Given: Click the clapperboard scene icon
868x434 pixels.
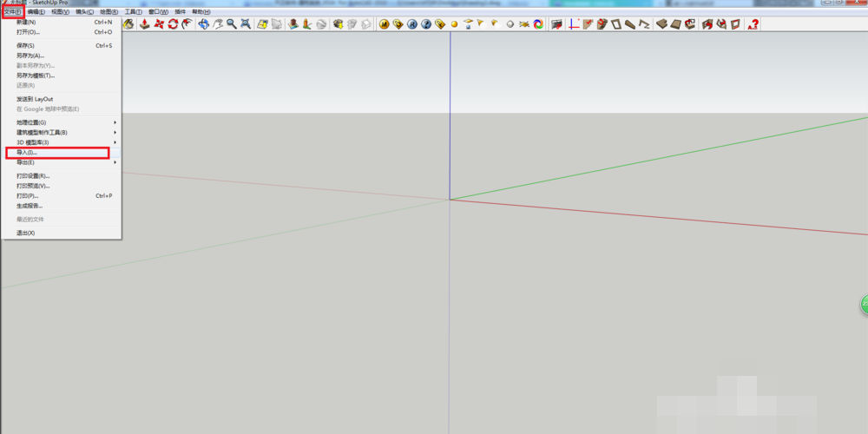Looking at the screenshot, I should coord(557,23).
